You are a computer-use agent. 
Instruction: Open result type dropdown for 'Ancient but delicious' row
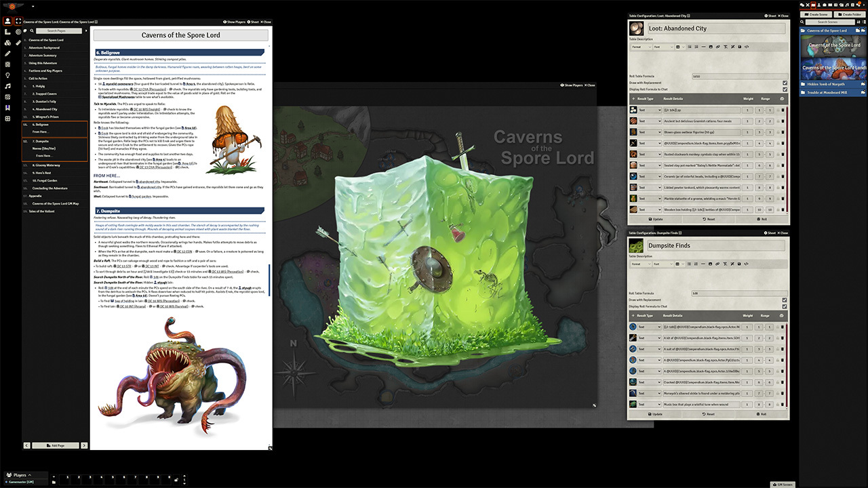click(649, 121)
